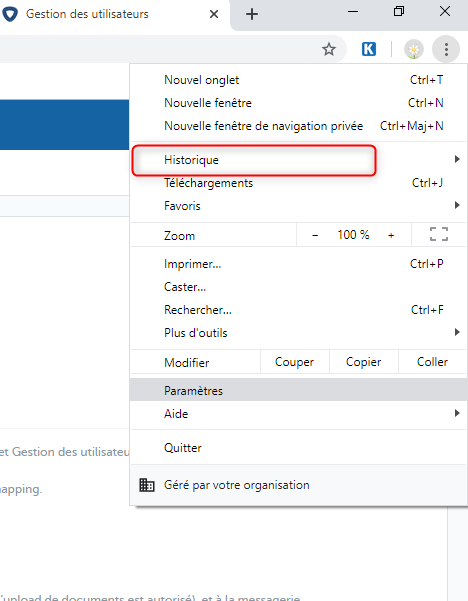
Task: Choose Caster... from the menu
Action: (x=299, y=287)
